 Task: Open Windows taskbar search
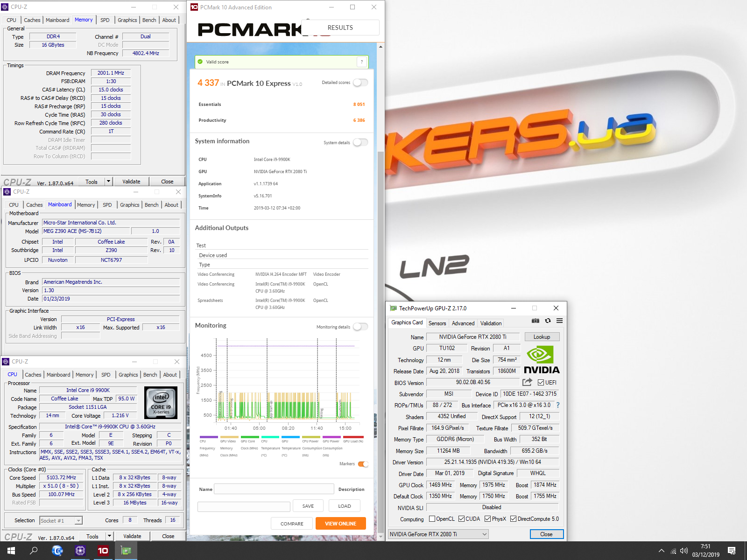(34, 551)
